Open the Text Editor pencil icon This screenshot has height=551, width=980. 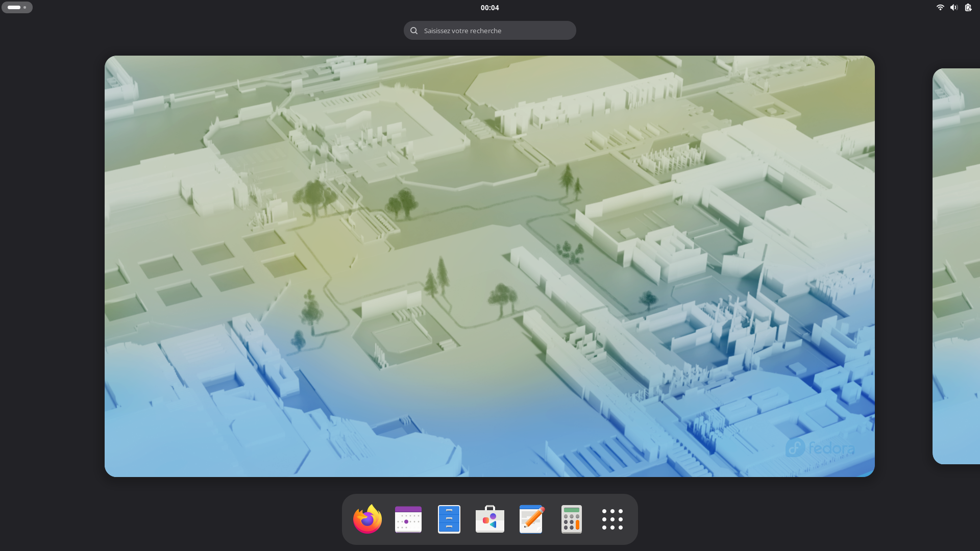531,519
